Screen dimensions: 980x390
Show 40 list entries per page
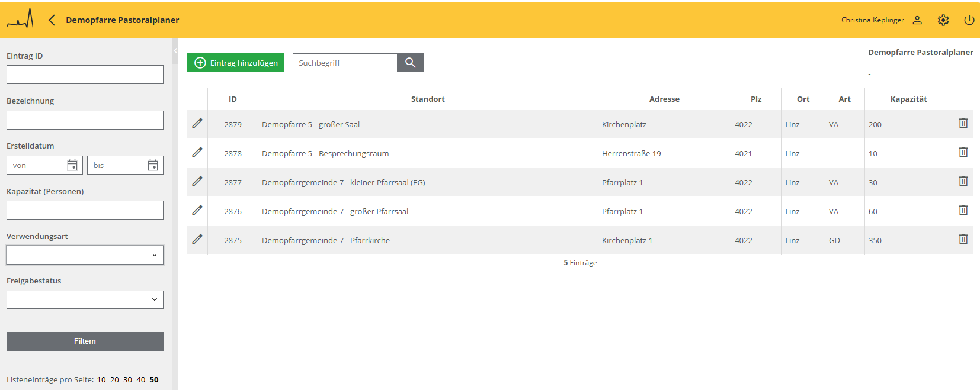[x=140, y=380]
